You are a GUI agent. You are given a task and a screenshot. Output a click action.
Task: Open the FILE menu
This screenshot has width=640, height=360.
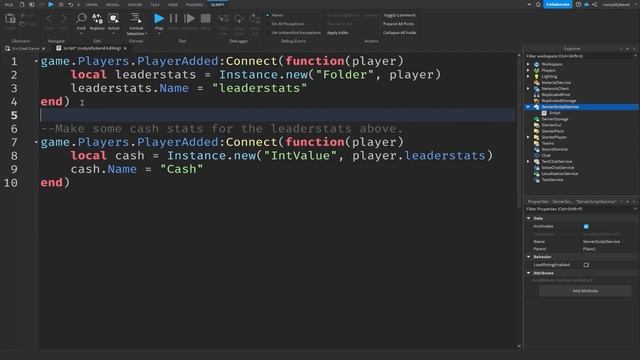coord(9,4)
